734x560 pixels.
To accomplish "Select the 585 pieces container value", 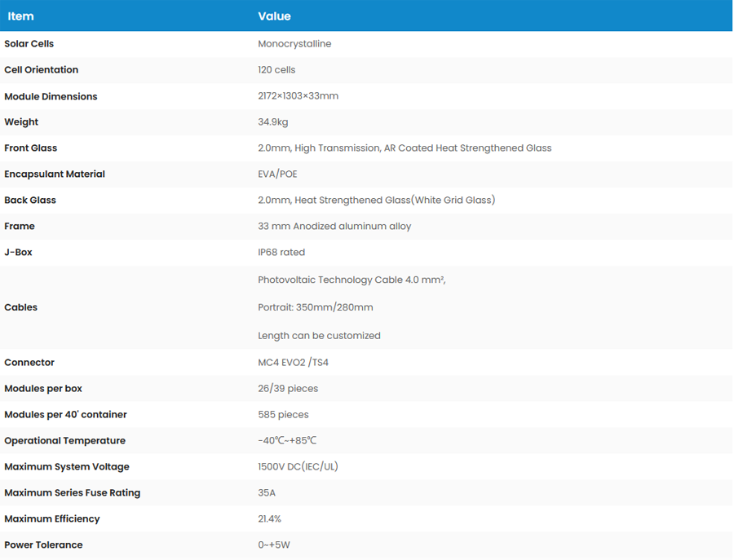I will tap(283, 415).
